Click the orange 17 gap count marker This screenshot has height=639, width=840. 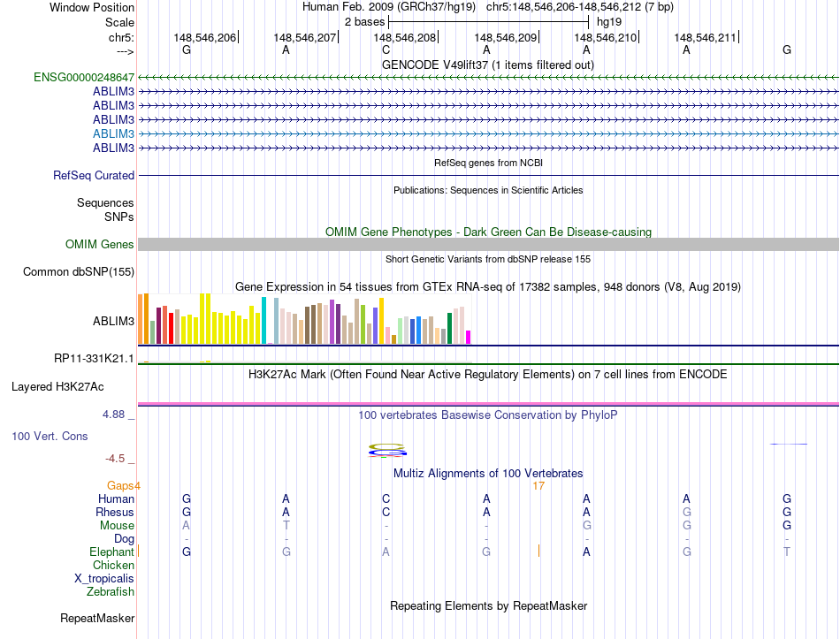(538, 486)
